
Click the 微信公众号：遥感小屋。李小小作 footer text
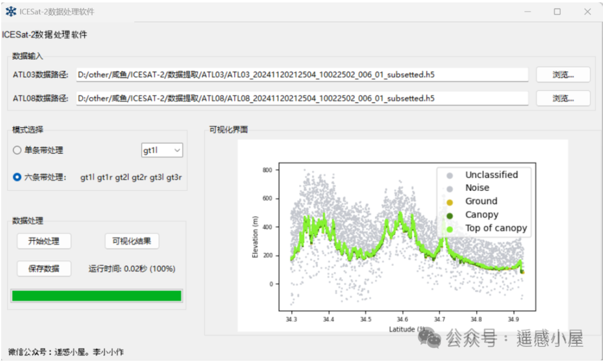click(x=66, y=352)
